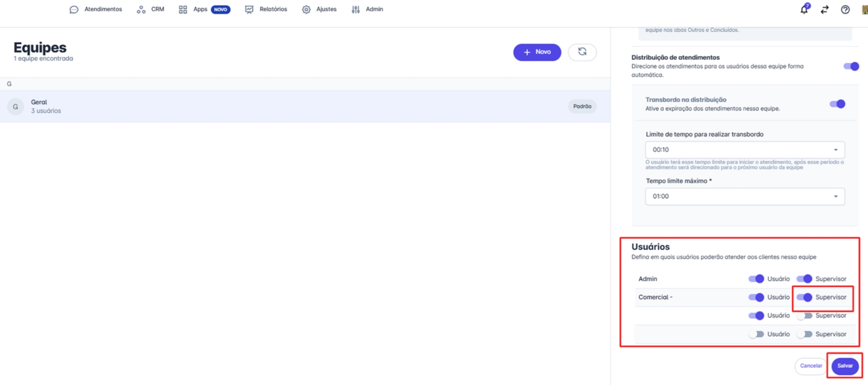This screenshot has height=385, width=868.
Task: Open the CRM menu
Action: [151, 10]
